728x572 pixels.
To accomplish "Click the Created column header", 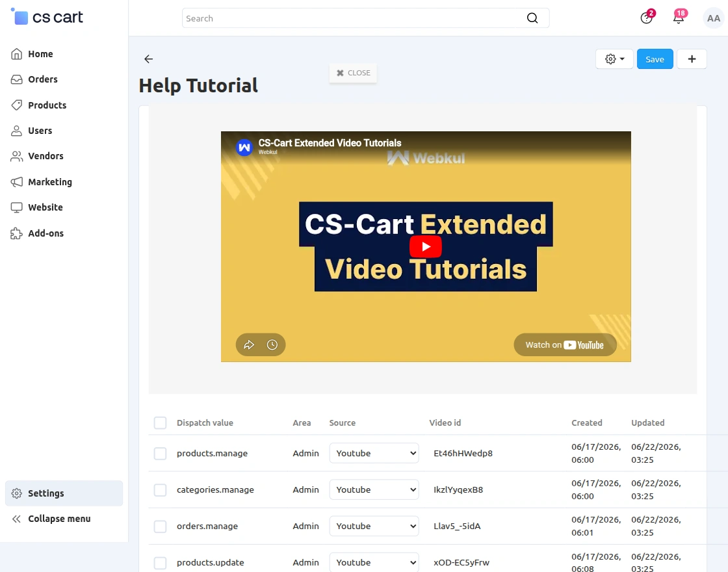I will 586,422.
